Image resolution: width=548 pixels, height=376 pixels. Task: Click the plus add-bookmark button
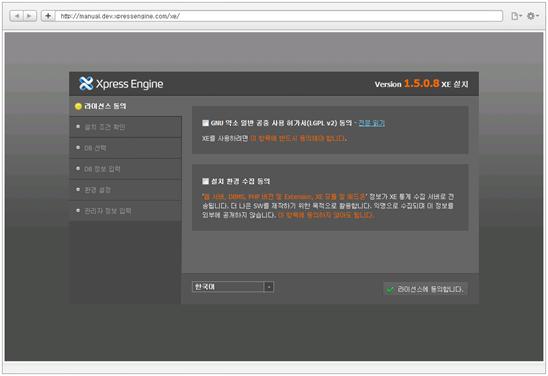coord(48,16)
